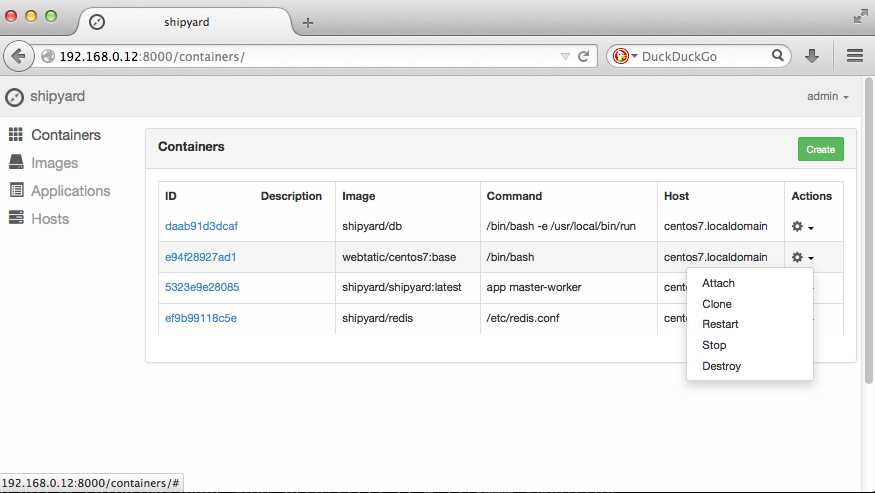
Task: Click the webtatic/centos7:base image cell
Action: click(x=399, y=257)
